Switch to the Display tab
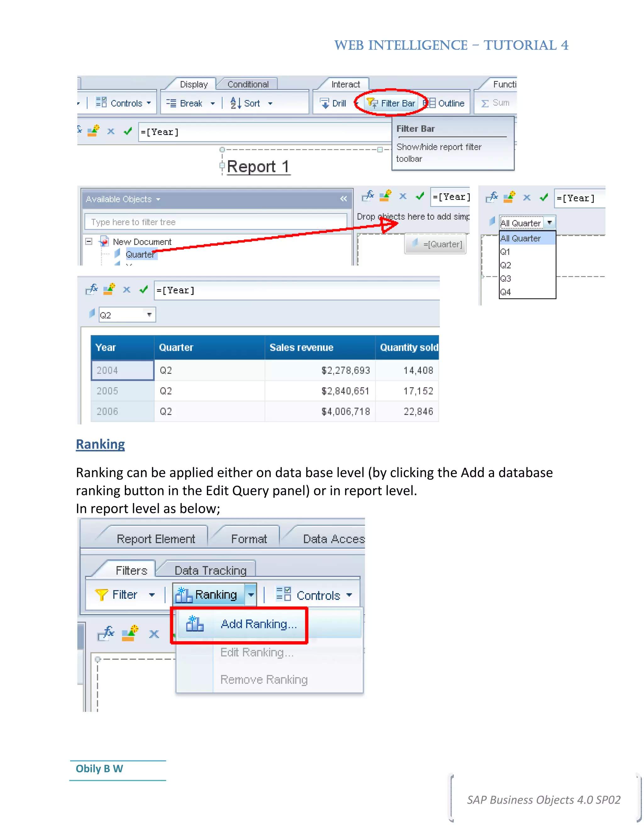Viewport: 644px width, 833px height. point(194,84)
